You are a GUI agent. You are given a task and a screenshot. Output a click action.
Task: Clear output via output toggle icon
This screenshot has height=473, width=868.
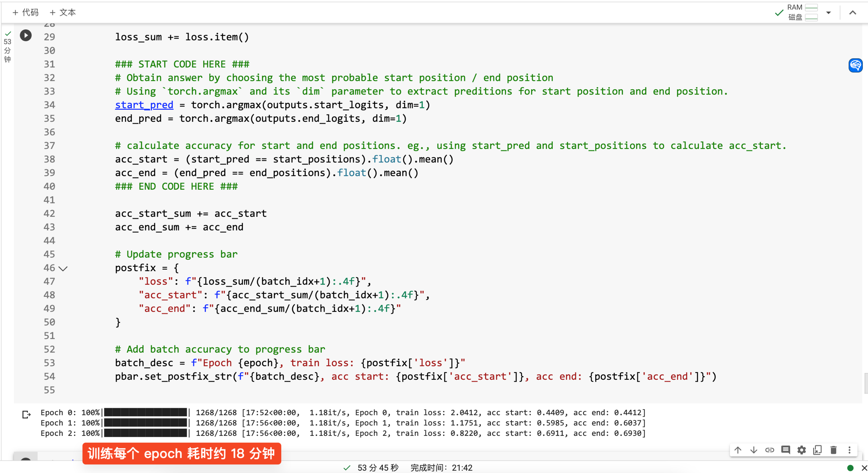pos(26,414)
